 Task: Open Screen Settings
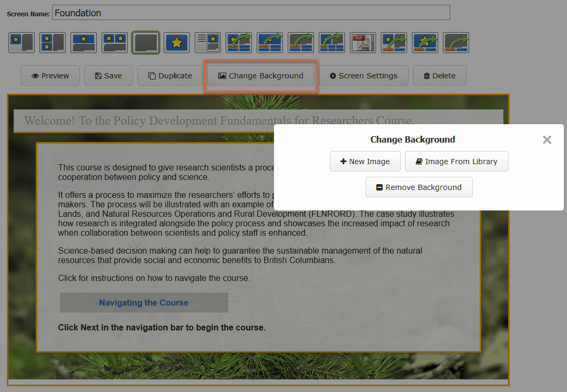(x=364, y=75)
